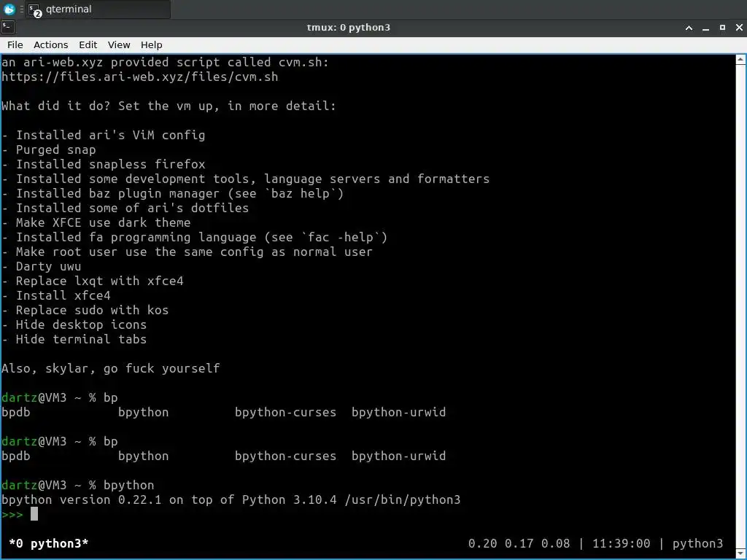The image size is (747, 560).
Task: Click the 'dartz@VM3 ~ % bpython' command line
Action: 77,485
